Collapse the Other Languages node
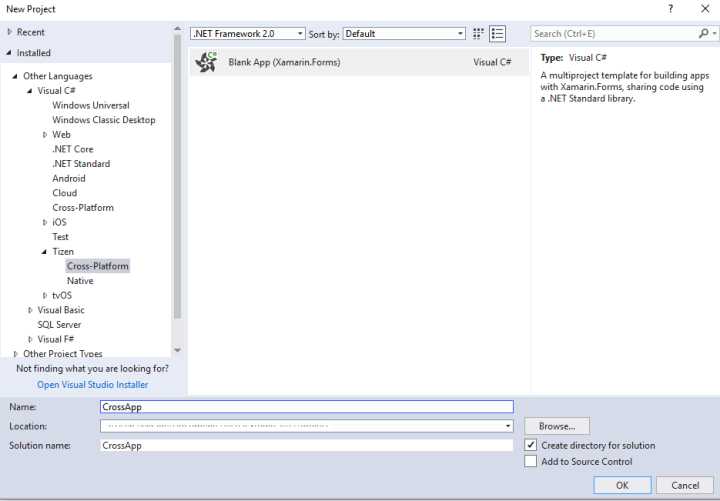This screenshot has height=501, width=720. (15, 76)
